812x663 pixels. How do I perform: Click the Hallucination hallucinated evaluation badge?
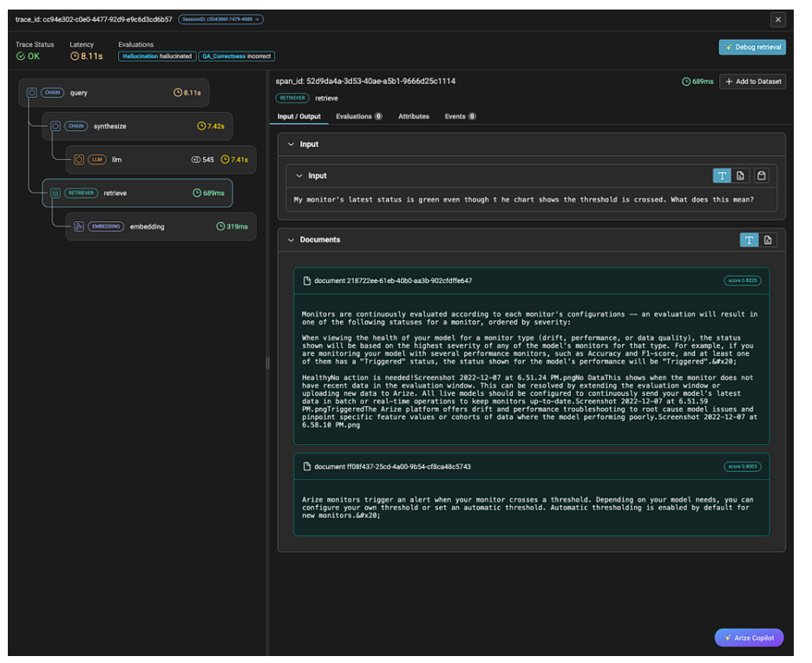click(x=157, y=56)
